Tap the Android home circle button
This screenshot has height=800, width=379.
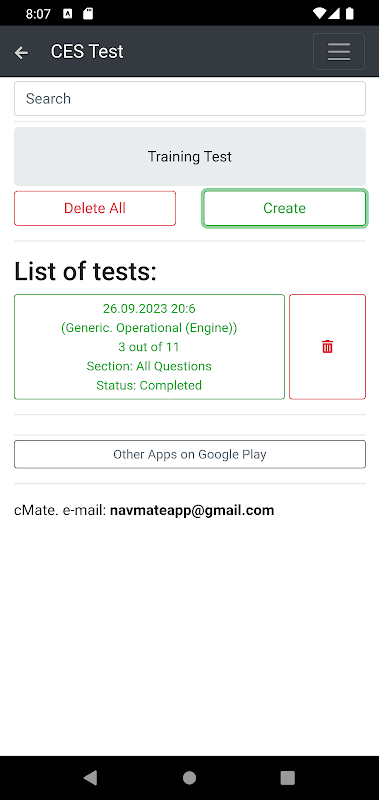point(189,777)
